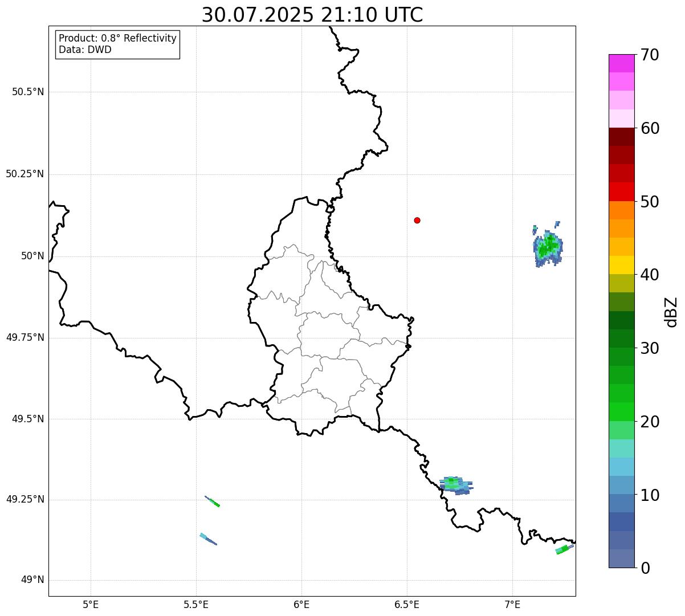Click the orange colorbar segment below 50
The height and width of the screenshot is (616, 685).
coord(621,210)
